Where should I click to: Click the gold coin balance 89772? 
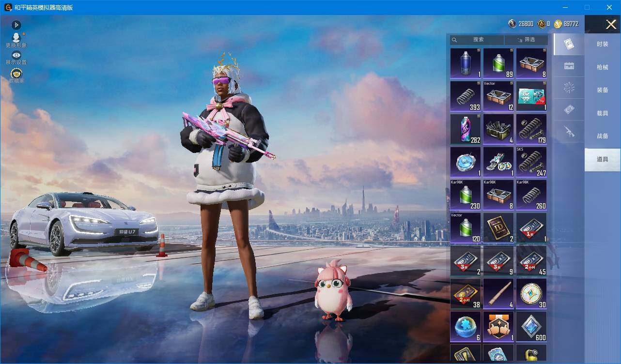click(566, 24)
